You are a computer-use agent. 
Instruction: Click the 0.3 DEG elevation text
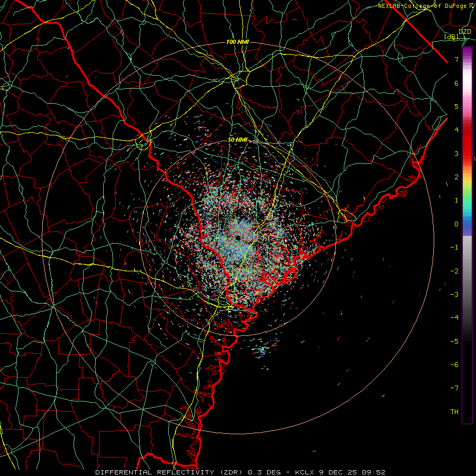(x=265, y=472)
